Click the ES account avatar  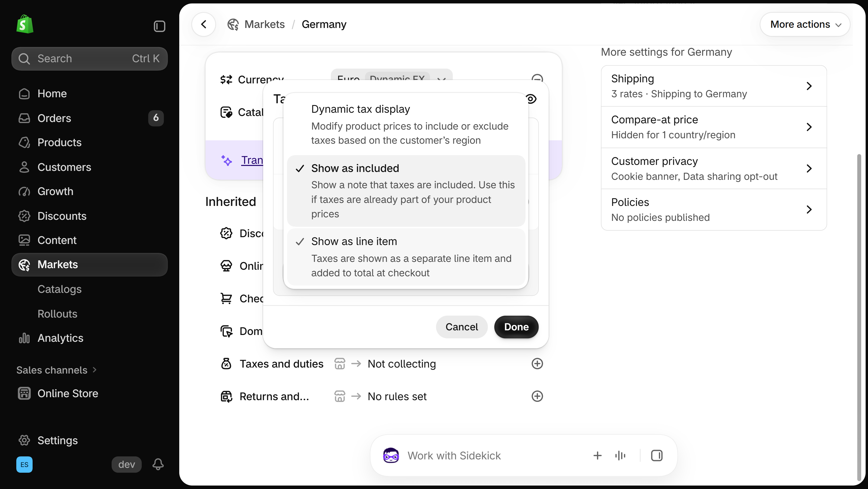[24, 464]
